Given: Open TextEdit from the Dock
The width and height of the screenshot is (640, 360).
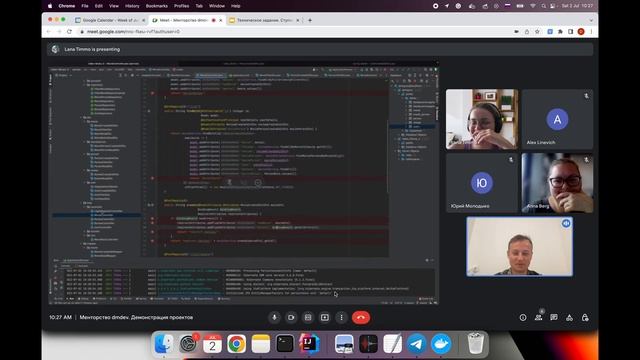Looking at the screenshot, I should (393, 343).
